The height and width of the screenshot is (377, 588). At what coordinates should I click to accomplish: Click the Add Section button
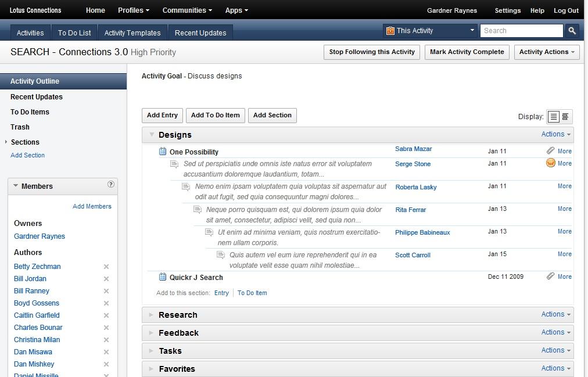pyautogui.click(x=273, y=116)
